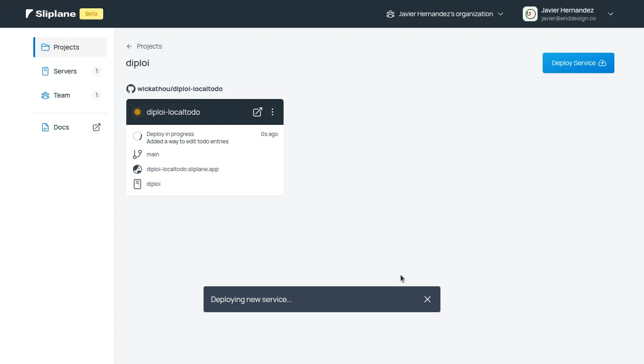Select the branch icon beside main
The width and height of the screenshot is (644, 364).
[x=137, y=154]
